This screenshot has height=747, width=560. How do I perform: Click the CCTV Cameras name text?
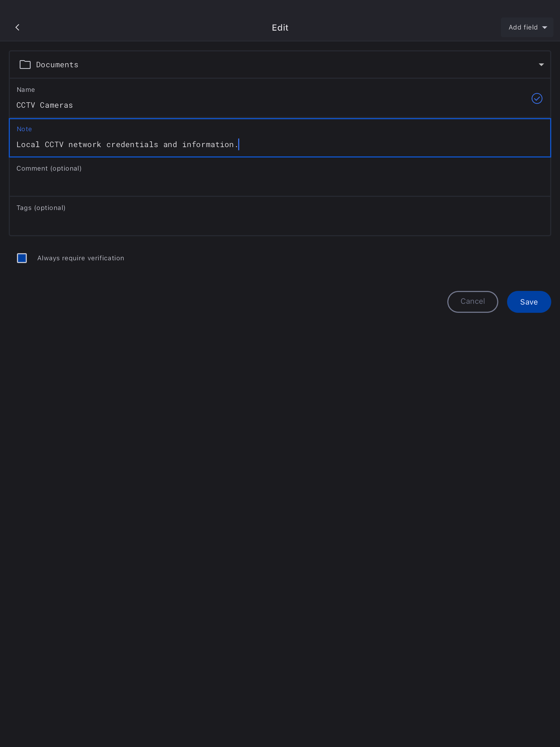[45, 105]
